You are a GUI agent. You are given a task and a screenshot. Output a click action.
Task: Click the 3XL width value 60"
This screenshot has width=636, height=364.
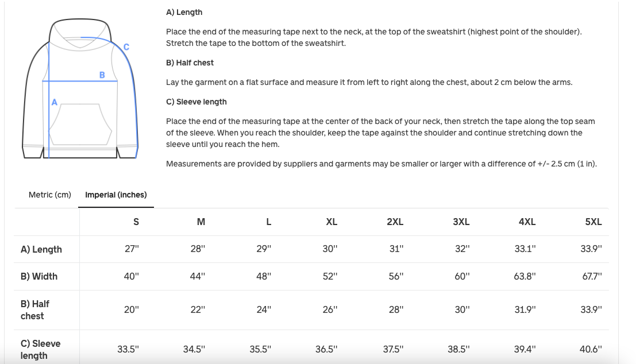click(x=462, y=276)
